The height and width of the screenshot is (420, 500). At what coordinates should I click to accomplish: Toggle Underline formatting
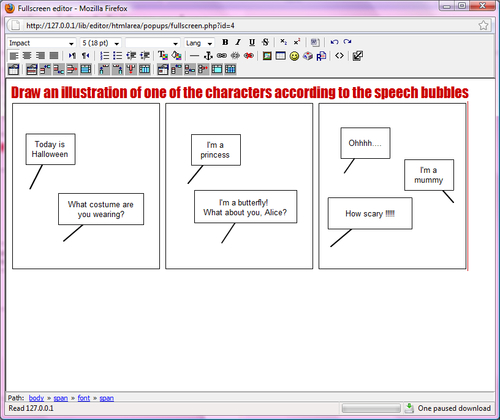pyautogui.click(x=252, y=42)
